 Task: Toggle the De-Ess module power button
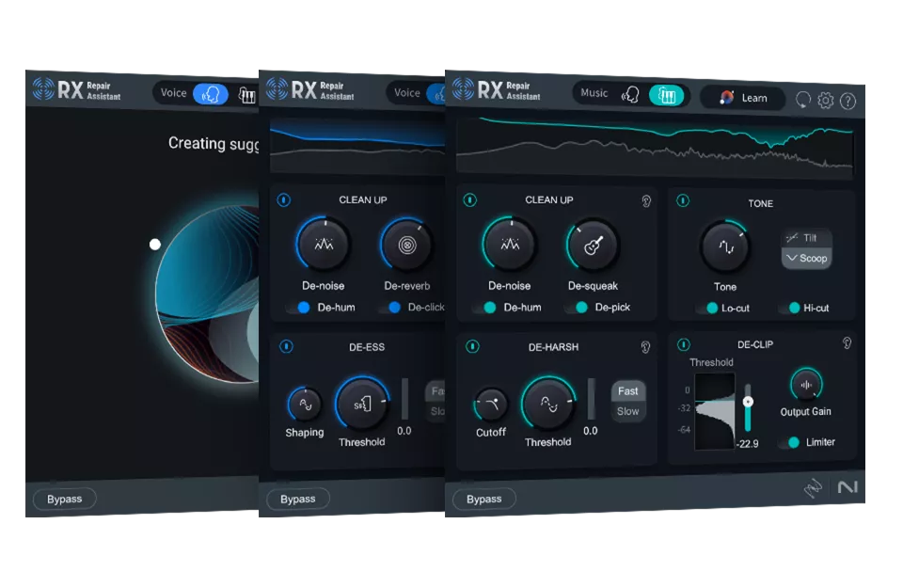pos(286,347)
